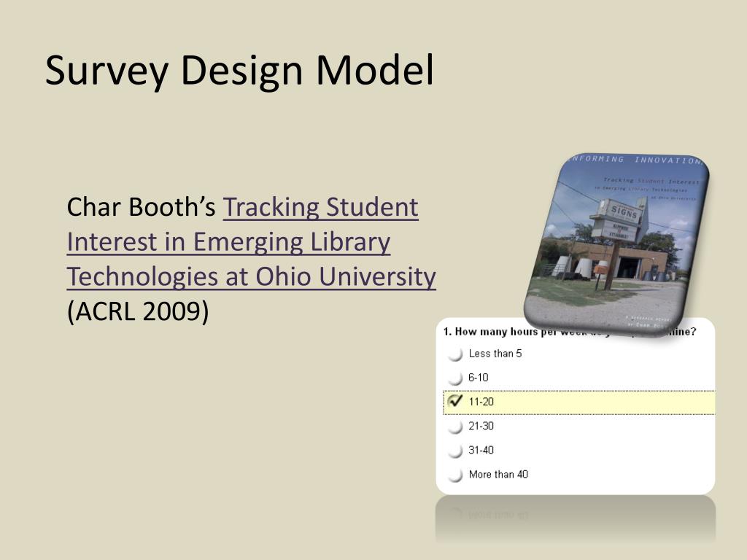Click the '(ACRL 2009)' text
747x560 pixels.
point(138,311)
